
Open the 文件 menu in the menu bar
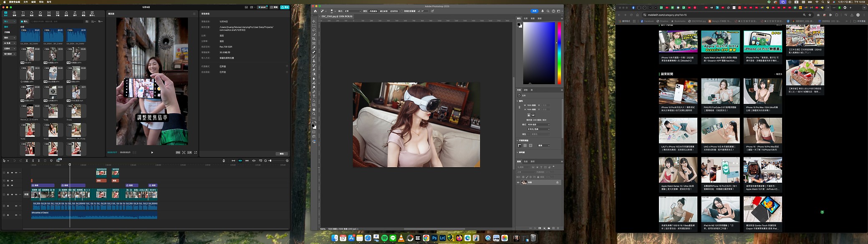(x=25, y=2)
